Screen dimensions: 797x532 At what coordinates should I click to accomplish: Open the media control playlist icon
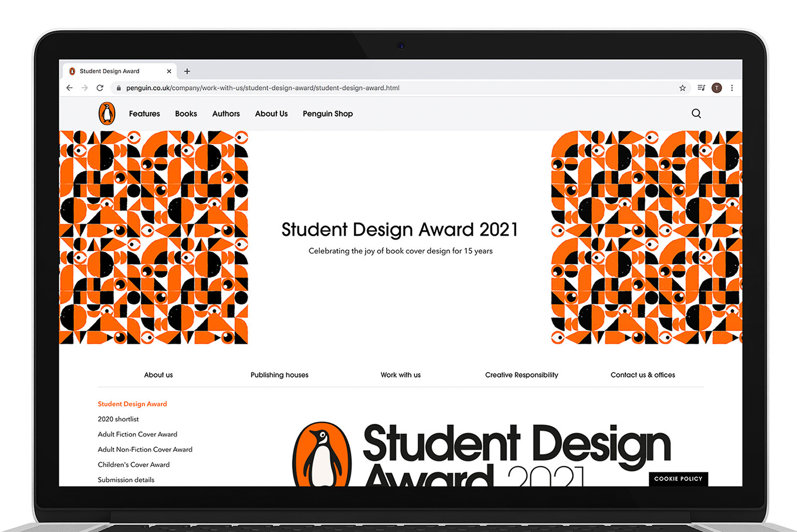[701, 88]
